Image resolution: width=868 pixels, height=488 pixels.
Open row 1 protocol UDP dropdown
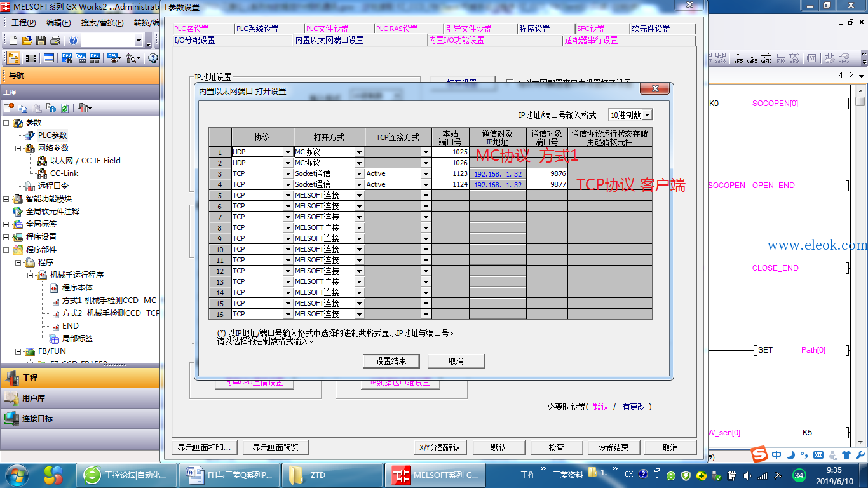click(x=288, y=152)
